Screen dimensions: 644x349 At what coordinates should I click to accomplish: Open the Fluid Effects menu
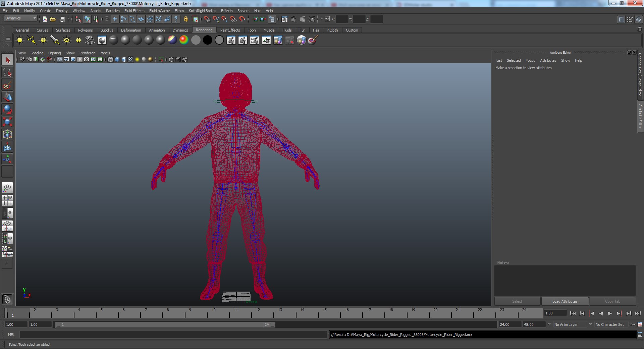(x=134, y=11)
